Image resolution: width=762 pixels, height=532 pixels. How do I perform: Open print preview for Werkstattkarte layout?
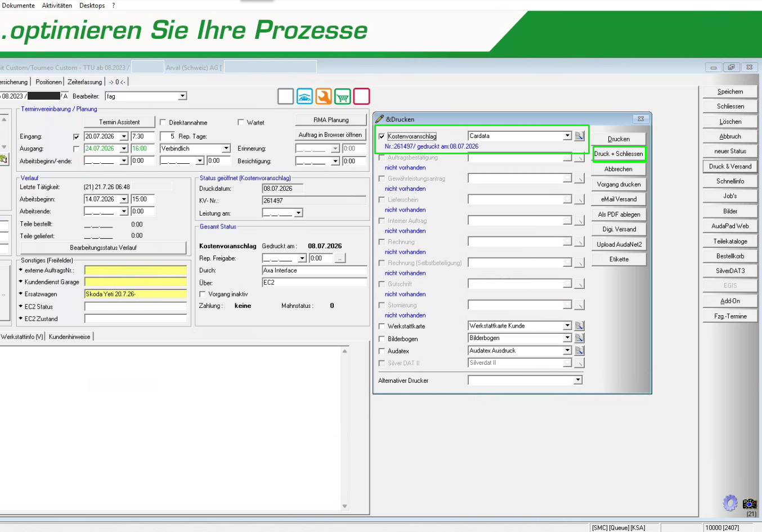pyautogui.click(x=579, y=326)
